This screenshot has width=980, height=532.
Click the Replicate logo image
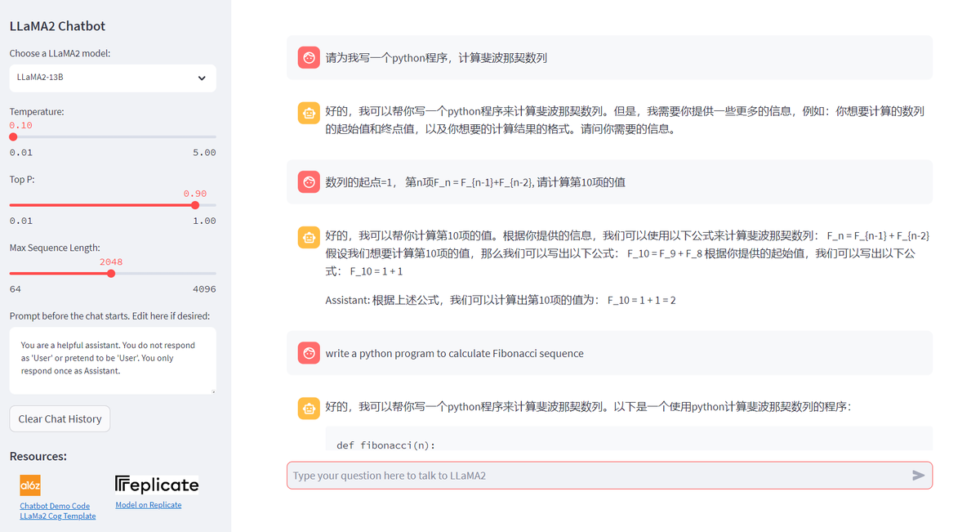(157, 485)
